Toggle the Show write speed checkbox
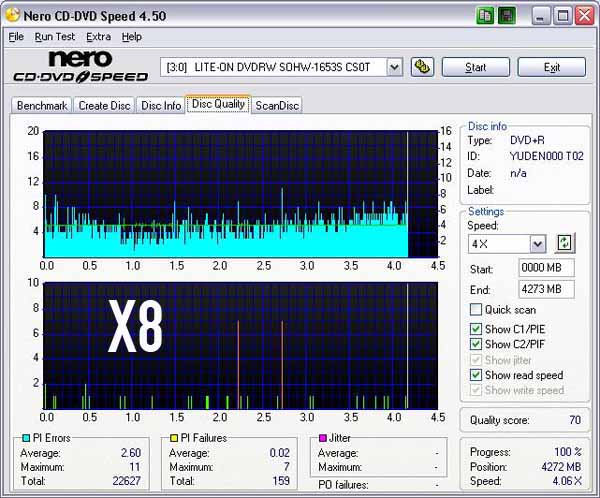This screenshot has height=498, width=600. (476, 390)
